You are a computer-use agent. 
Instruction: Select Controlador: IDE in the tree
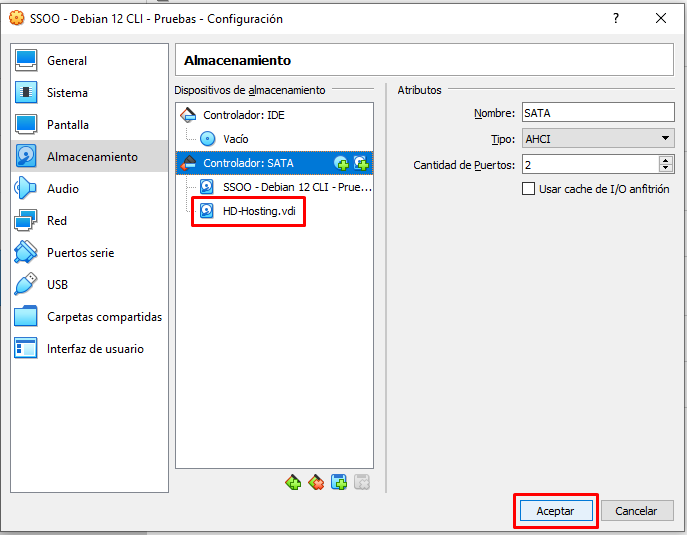coord(243,115)
